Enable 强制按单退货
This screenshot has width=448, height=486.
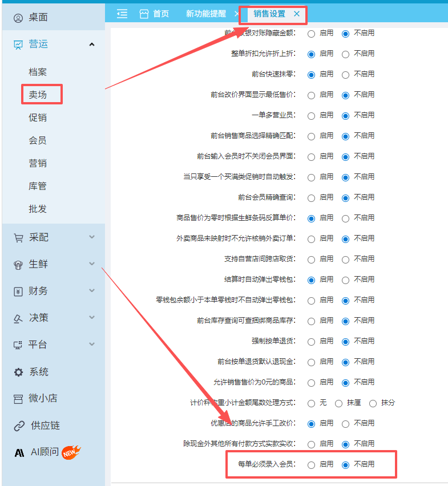pyautogui.click(x=311, y=342)
